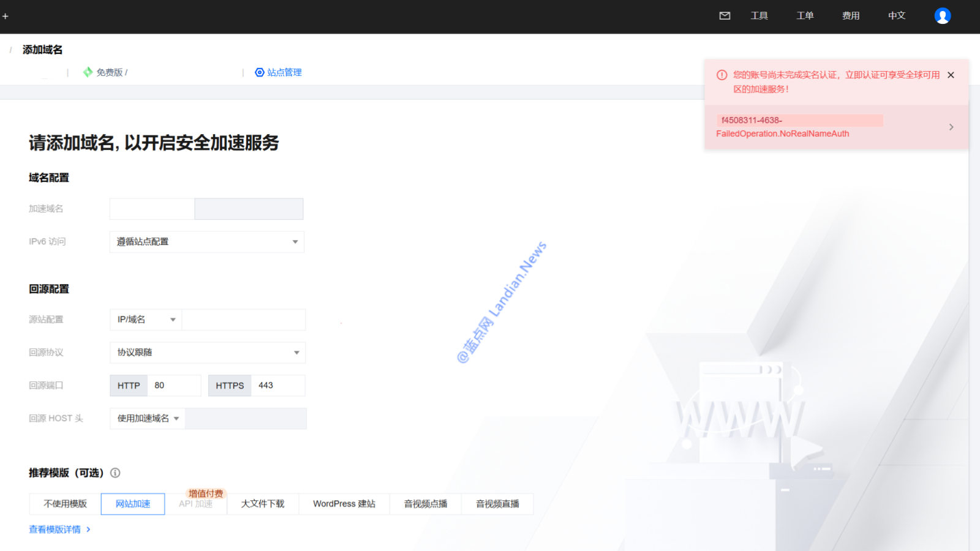Open the 回源协议 dropdown
This screenshot has width=980, height=551.
[208, 353]
